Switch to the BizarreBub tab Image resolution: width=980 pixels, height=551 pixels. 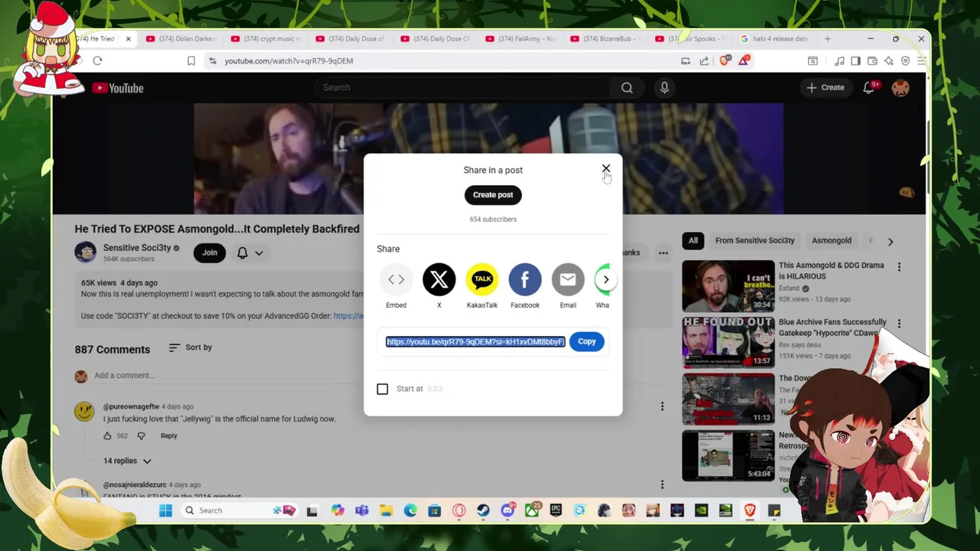[606, 38]
